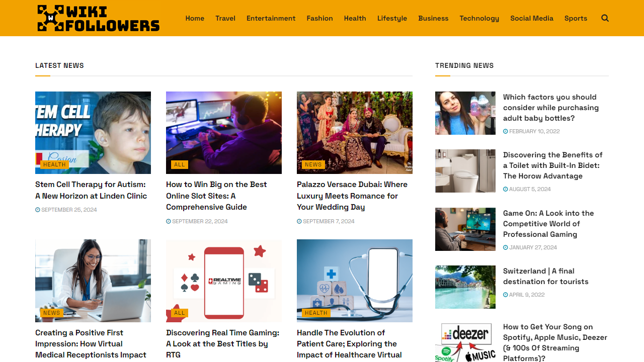Open Palazzo Versace Dubai article headline
This screenshot has height=362, width=644.
352,196
